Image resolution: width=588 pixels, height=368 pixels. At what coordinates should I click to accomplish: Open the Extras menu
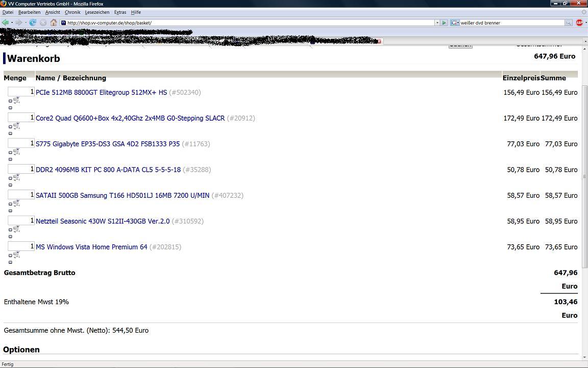pyautogui.click(x=120, y=12)
